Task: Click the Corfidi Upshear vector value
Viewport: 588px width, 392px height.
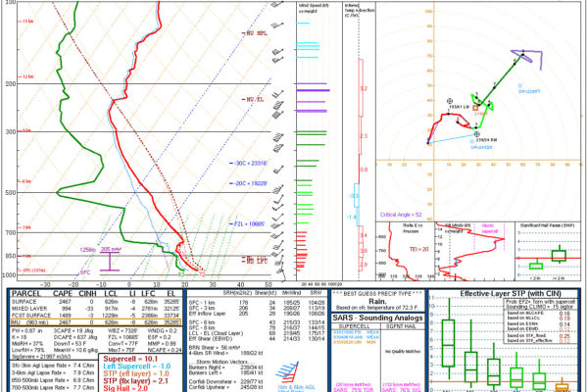Action: (x=225, y=387)
